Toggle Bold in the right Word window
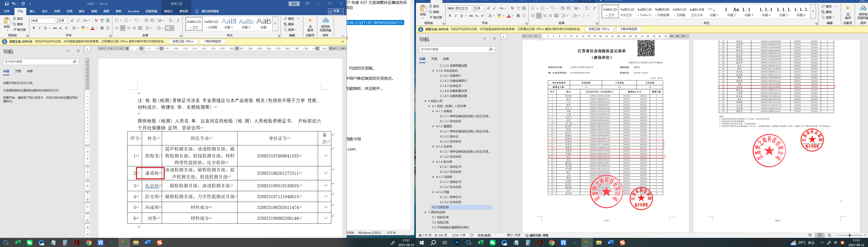Viewport: 868px width, 247px height. [x=450, y=15]
